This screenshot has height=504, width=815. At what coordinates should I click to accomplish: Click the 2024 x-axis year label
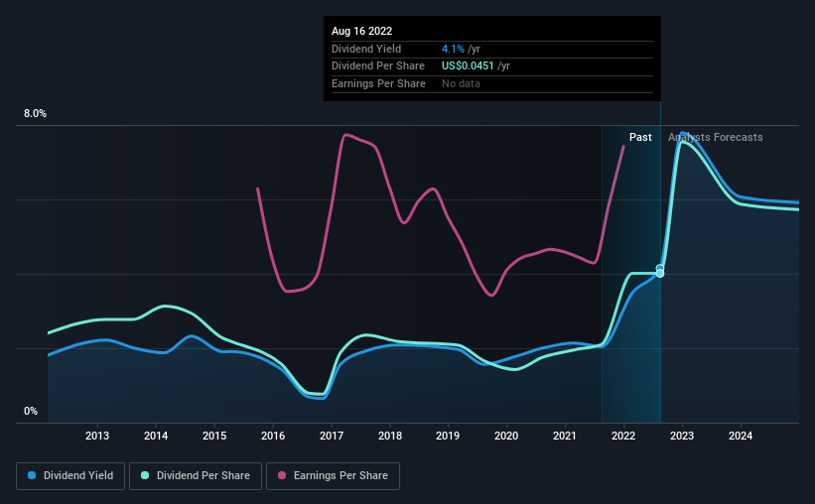(741, 436)
